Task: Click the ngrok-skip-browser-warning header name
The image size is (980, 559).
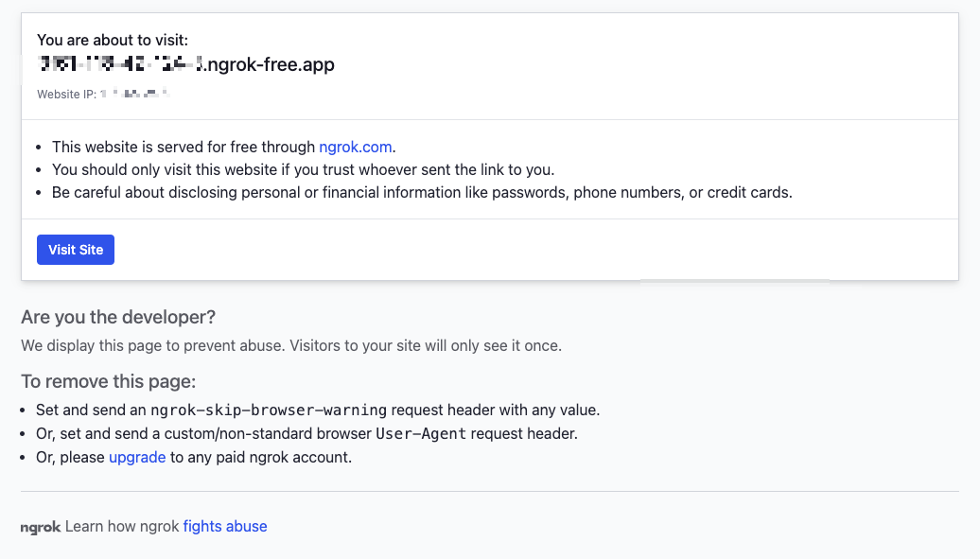Action: (269, 410)
